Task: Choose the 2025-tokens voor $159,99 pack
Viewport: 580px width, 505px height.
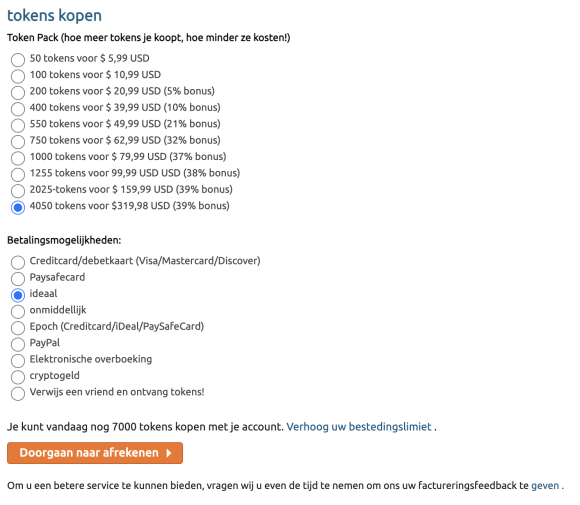Action: (x=18, y=191)
